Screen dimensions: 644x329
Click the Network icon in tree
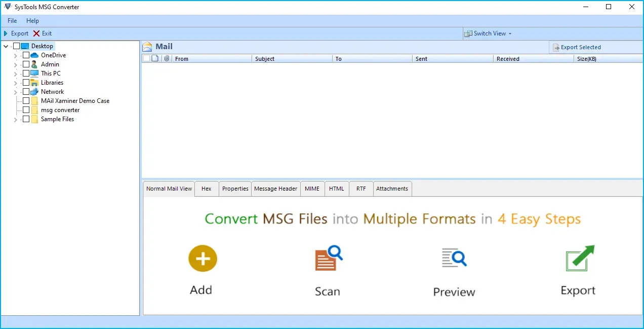(34, 92)
